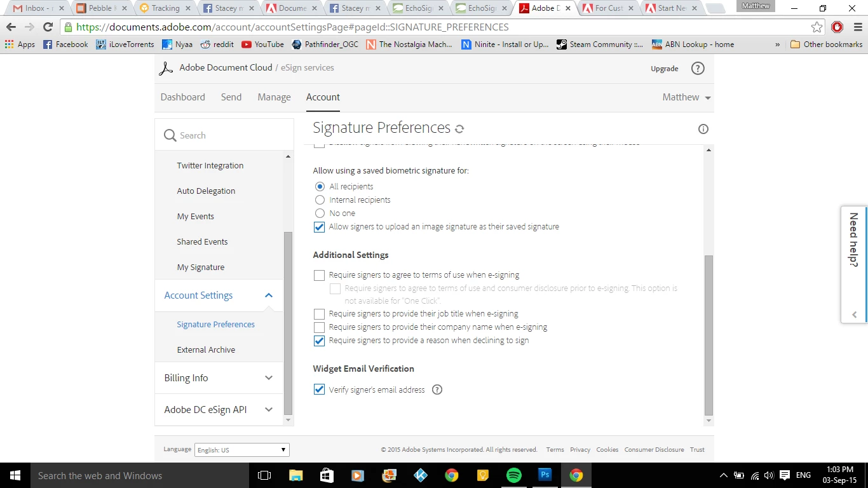
Task: Enable Require signers to agree to terms of use when e-signing
Action: 319,275
